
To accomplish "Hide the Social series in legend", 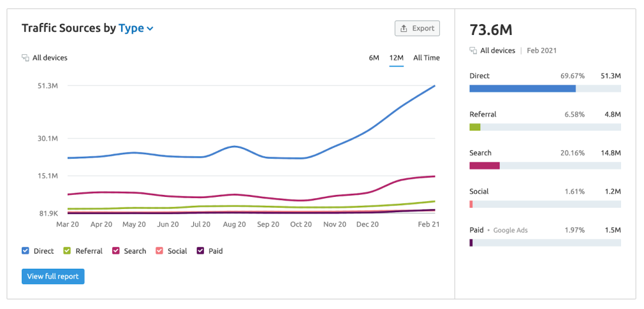I will (x=159, y=251).
